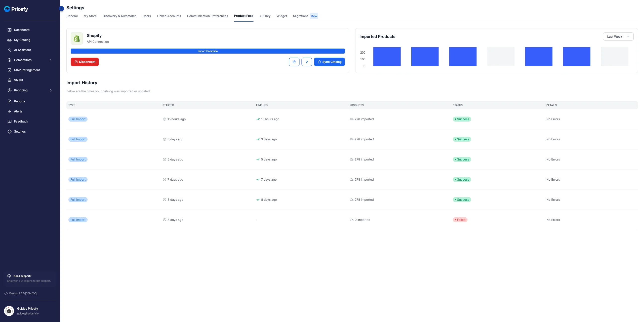This screenshot has height=322, width=644.
Task: Click the Chat support link
Action: pyautogui.click(x=10, y=281)
